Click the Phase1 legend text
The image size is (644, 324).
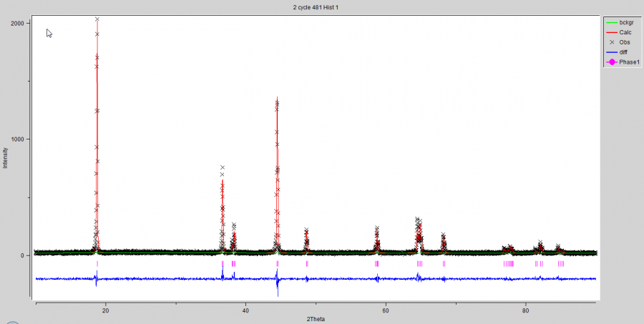click(629, 62)
